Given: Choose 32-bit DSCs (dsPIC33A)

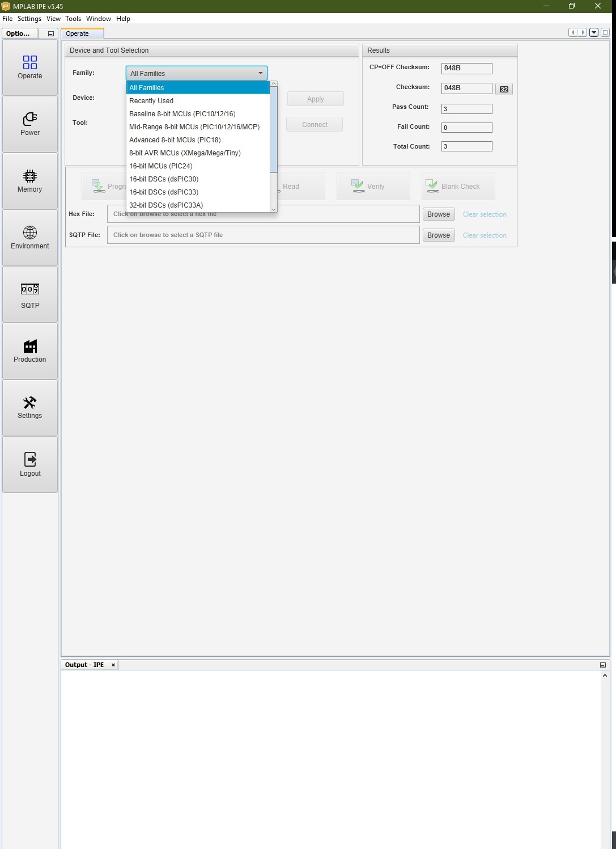Looking at the screenshot, I should (x=198, y=205).
